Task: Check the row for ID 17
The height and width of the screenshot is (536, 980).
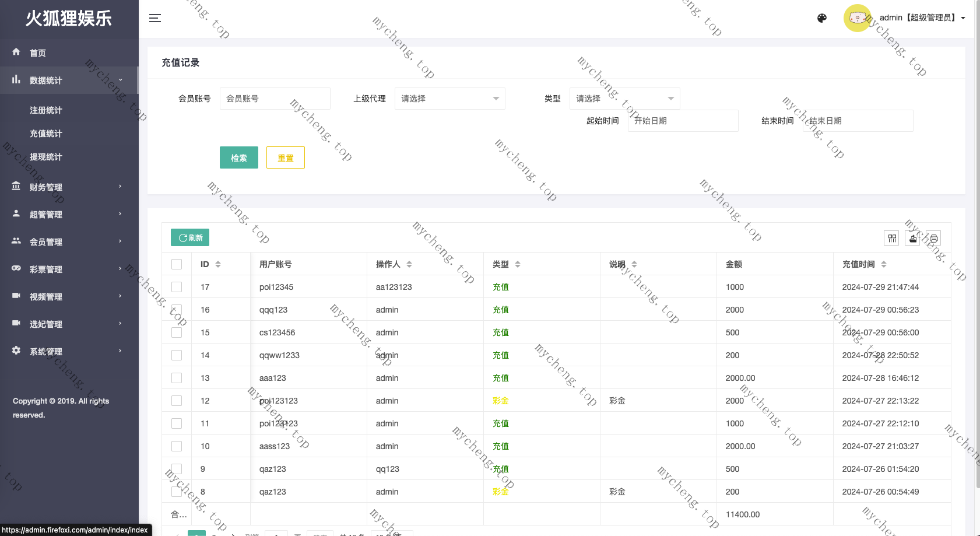Action: click(x=177, y=287)
